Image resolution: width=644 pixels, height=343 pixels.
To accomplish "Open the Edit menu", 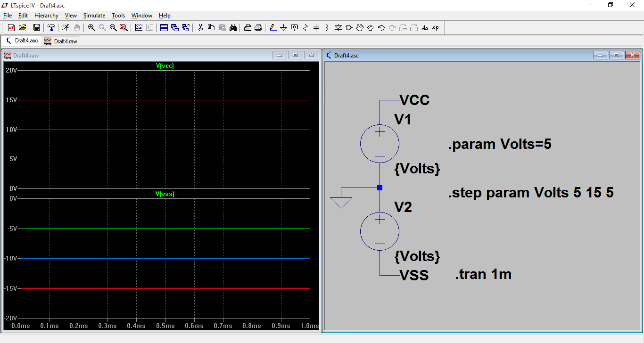I will point(23,16).
